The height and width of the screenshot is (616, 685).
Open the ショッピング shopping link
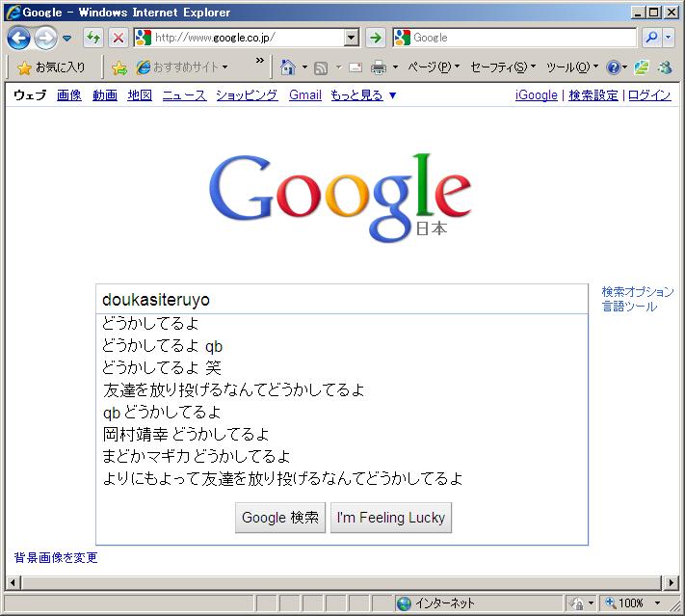[x=247, y=94]
